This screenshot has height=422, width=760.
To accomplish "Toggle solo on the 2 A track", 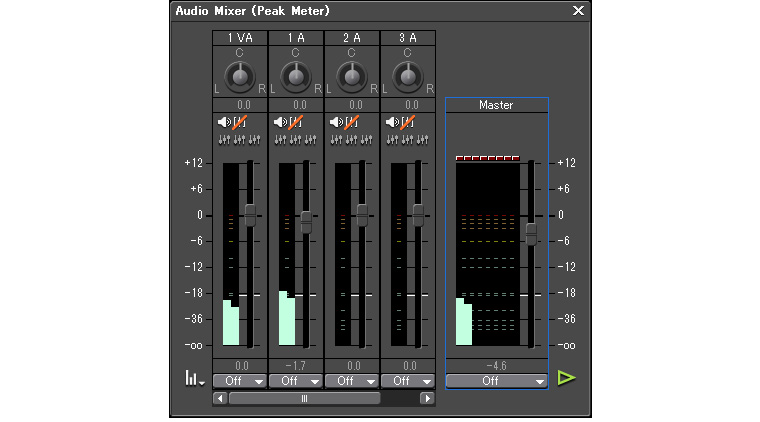I will pyautogui.click(x=352, y=122).
